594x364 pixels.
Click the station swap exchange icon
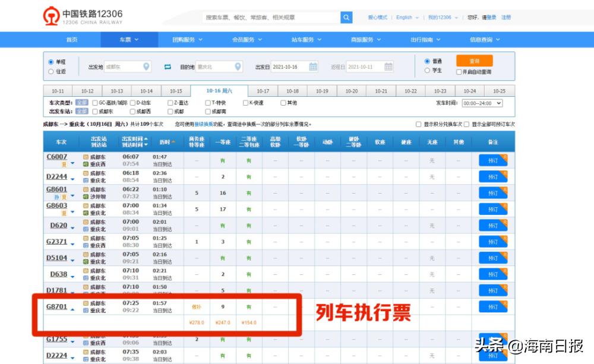169,67
